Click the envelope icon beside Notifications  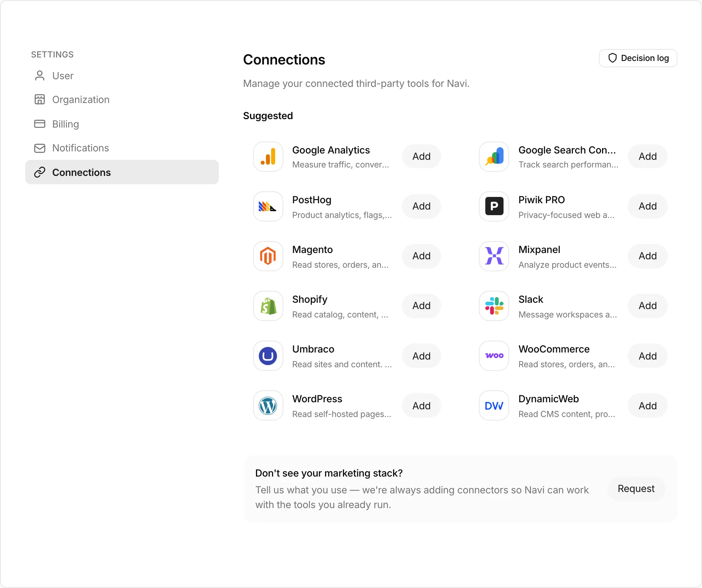point(40,148)
